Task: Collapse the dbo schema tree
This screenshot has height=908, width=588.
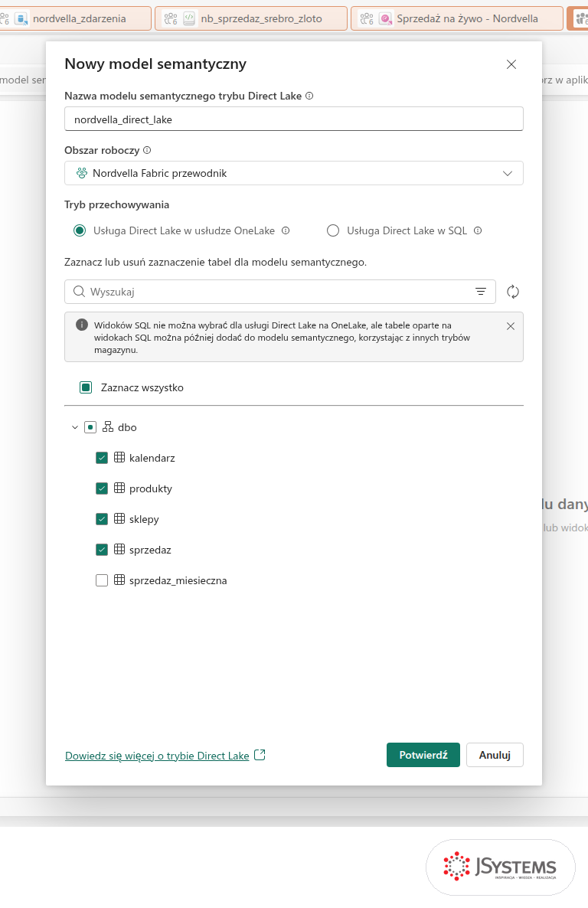Action: click(x=75, y=427)
